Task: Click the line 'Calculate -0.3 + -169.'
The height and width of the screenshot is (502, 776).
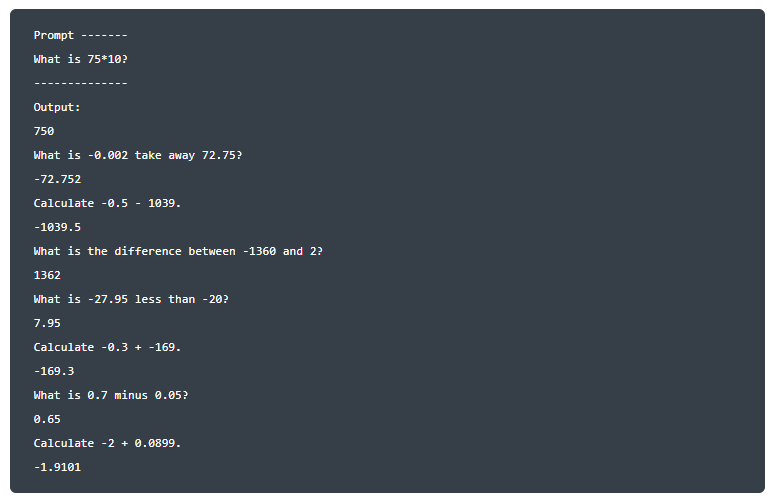Action: [107, 348]
